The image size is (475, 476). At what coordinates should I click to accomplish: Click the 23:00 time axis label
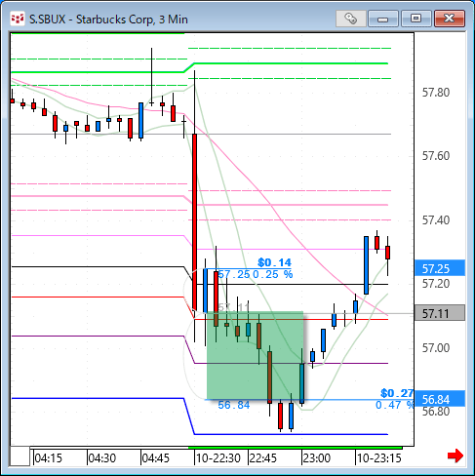pyautogui.click(x=317, y=458)
